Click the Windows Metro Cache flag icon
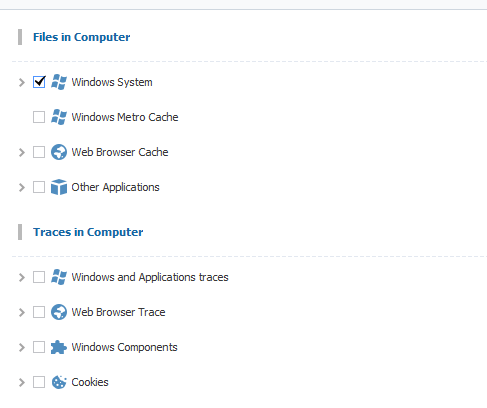Screen dimensions: 487x408 [x=59, y=117]
